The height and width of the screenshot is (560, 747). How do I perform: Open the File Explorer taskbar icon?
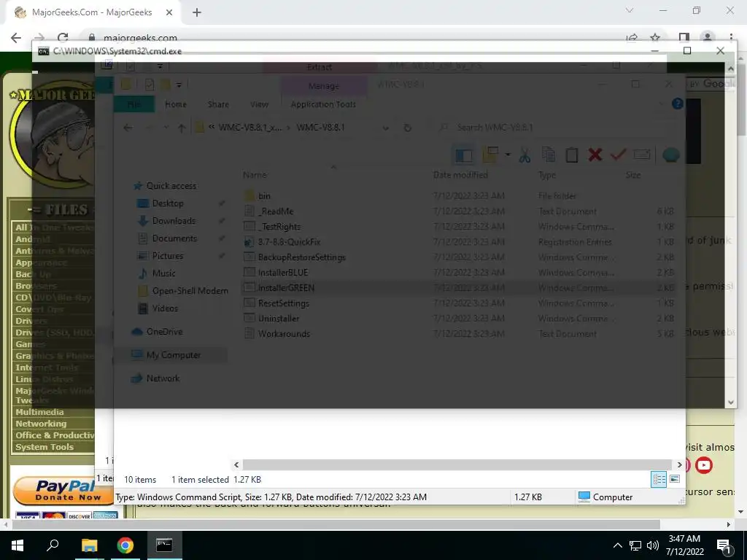coord(89,545)
